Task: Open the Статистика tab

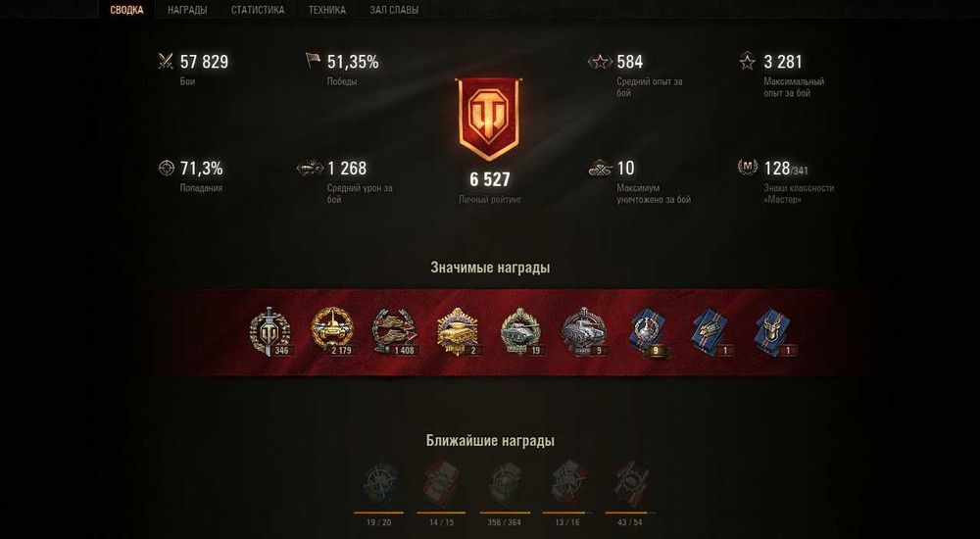Action: tap(258, 10)
